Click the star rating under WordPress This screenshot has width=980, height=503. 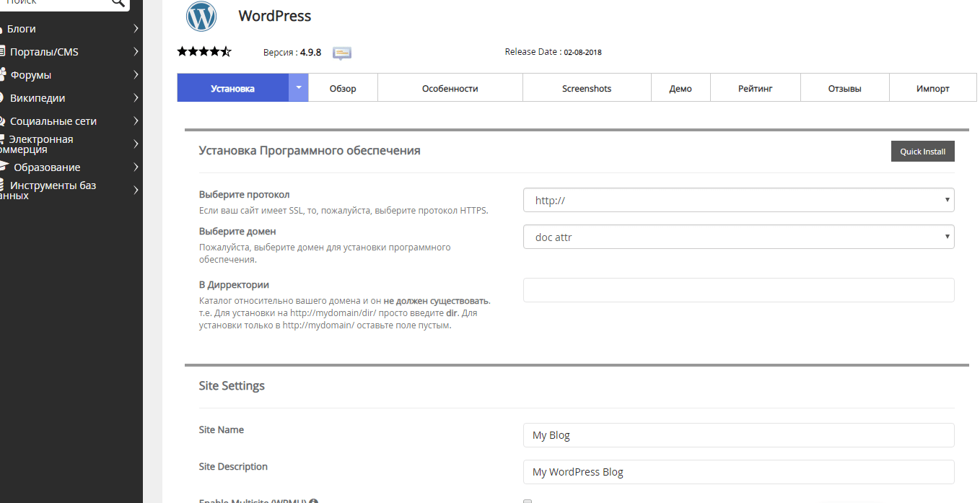[x=204, y=52]
